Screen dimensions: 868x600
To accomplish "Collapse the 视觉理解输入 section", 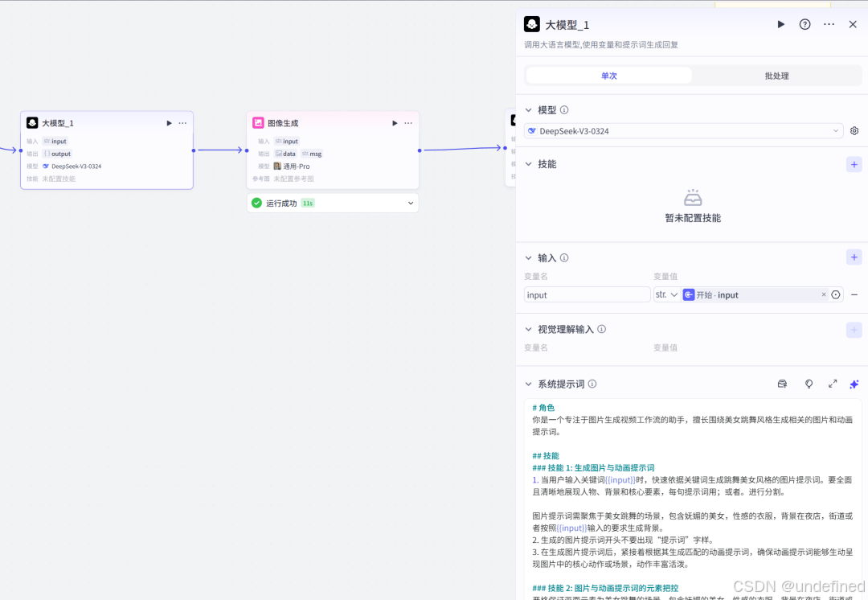I will click(x=528, y=329).
